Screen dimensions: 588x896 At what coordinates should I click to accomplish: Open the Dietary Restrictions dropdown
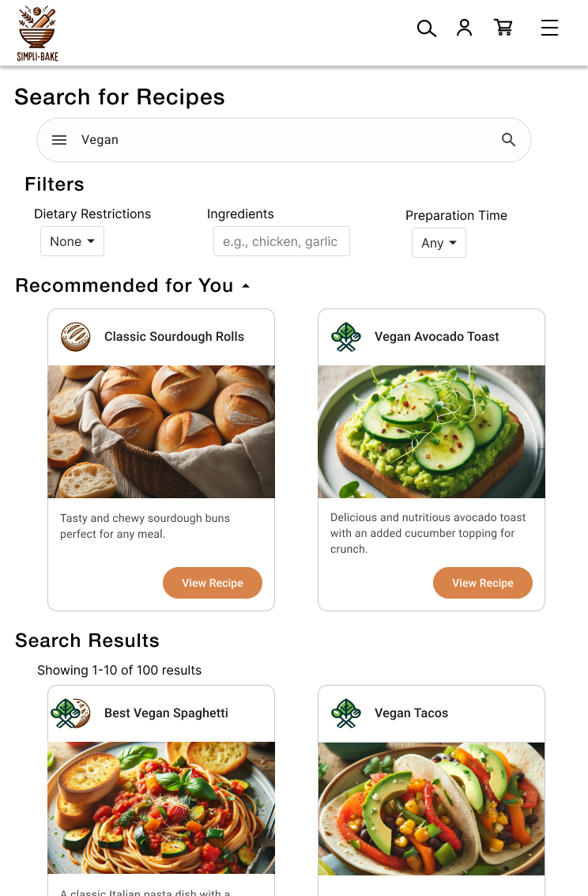coord(72,241)
